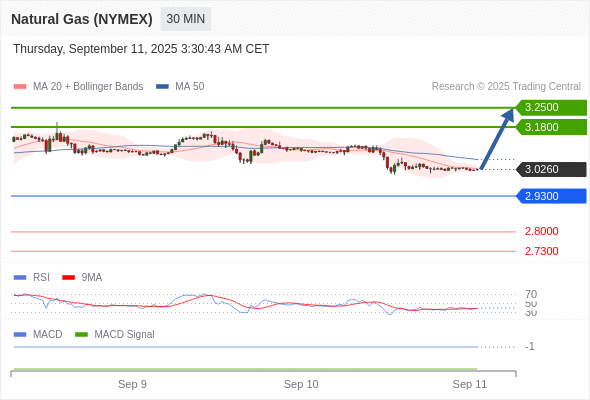Click the Sep 9 date marker

pyautogui.click(x=132, y=384)
